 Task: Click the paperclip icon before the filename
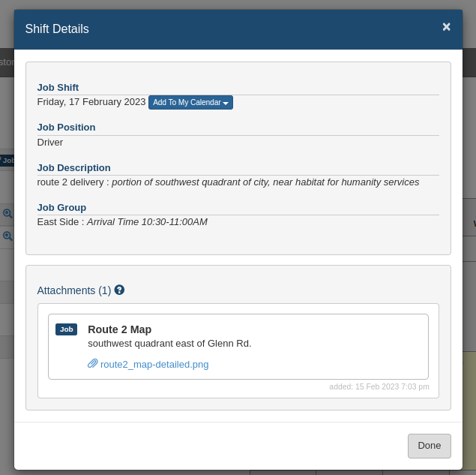coord(93,363)
